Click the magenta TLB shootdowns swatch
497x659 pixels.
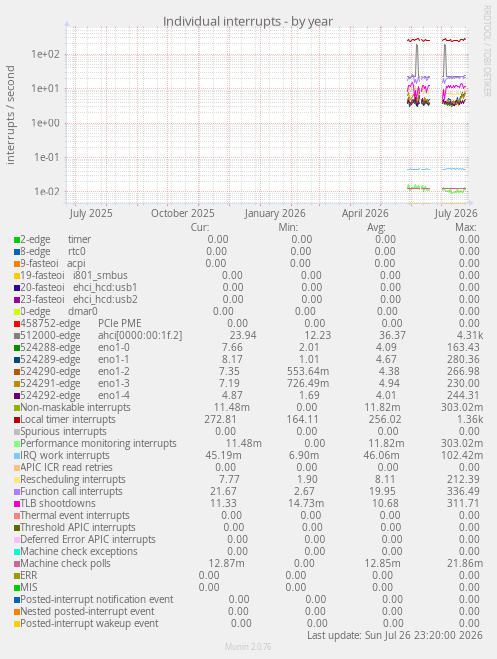17,504
